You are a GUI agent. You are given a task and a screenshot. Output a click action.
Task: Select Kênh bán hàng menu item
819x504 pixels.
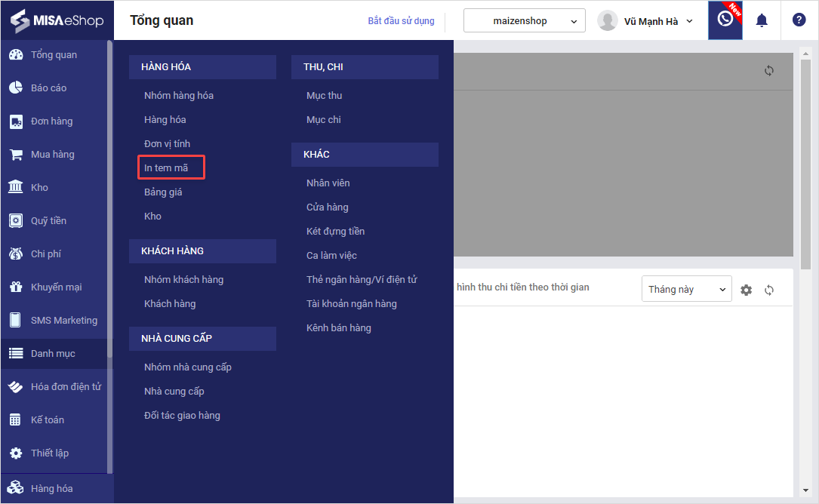(x=339, y=327)
